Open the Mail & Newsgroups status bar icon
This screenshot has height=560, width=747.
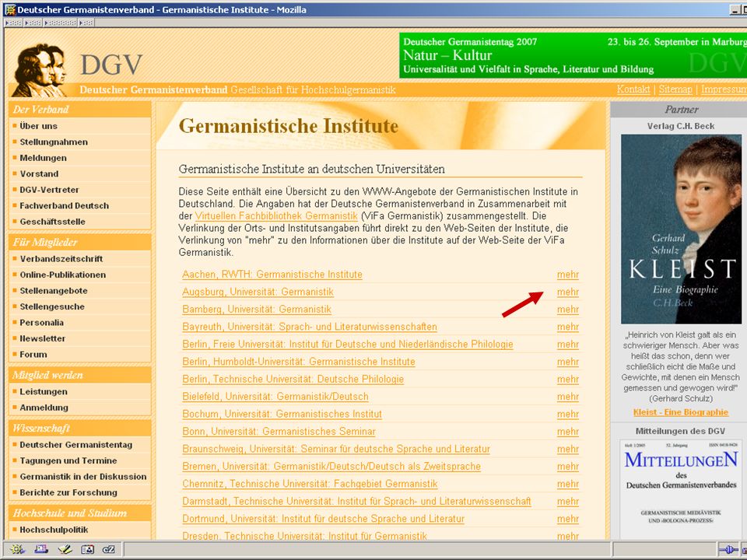point(41,549)
